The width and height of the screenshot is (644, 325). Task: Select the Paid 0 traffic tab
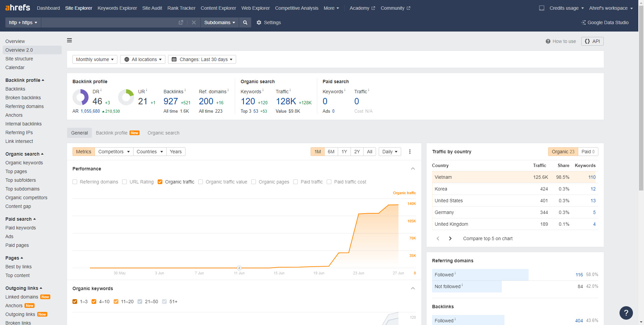click(588, 152)
